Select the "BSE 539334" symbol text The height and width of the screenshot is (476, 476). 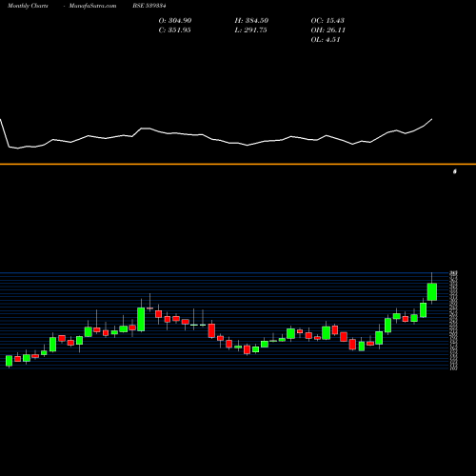click(x=149, y=6)
